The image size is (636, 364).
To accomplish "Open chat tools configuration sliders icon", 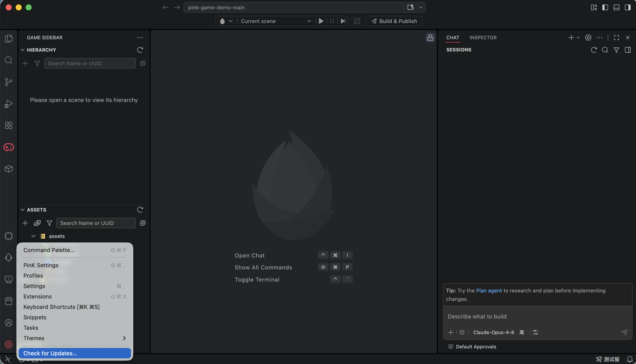I will point(536,332).
